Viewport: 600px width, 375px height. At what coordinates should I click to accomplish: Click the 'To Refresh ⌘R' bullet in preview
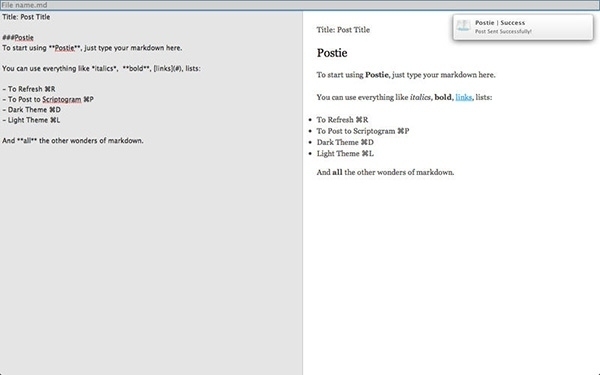pyautogui.click(x=342, y=120)
